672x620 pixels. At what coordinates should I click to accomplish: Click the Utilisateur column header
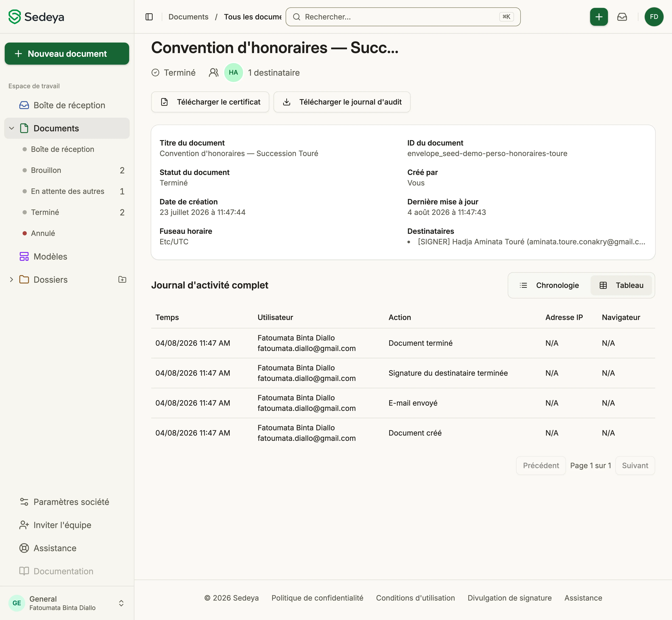pyautogui.click(x=275, y=317)
